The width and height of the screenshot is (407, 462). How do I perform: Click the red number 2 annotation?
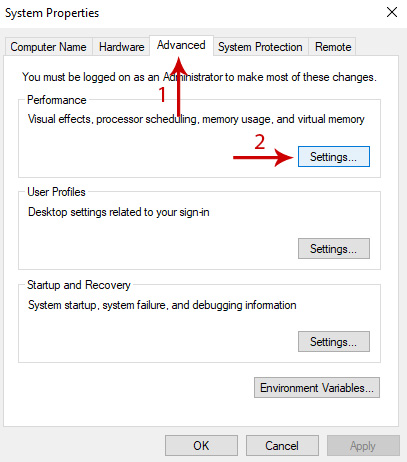(x=260, y=142)
